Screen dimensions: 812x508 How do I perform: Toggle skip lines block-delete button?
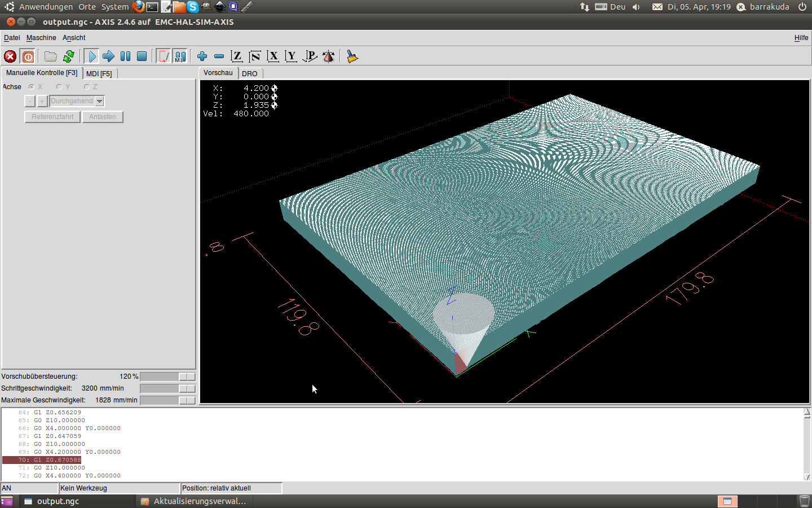click(x=163, y=56)
